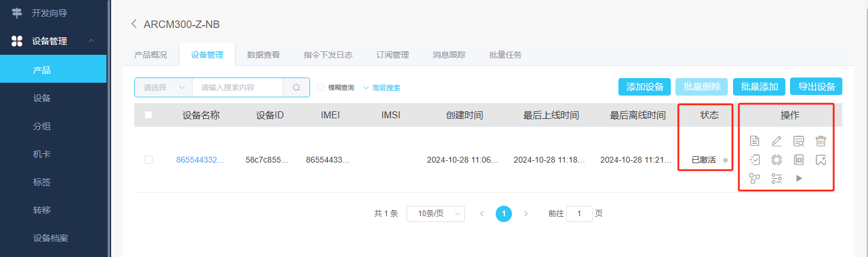Select the checkbox for device row 865544332
This screenshot has width=868, height=257.
(x=148, y=160)
